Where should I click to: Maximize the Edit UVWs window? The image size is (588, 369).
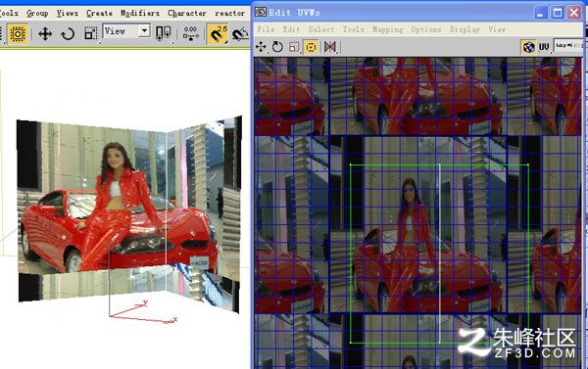click(x=558, y=13)
